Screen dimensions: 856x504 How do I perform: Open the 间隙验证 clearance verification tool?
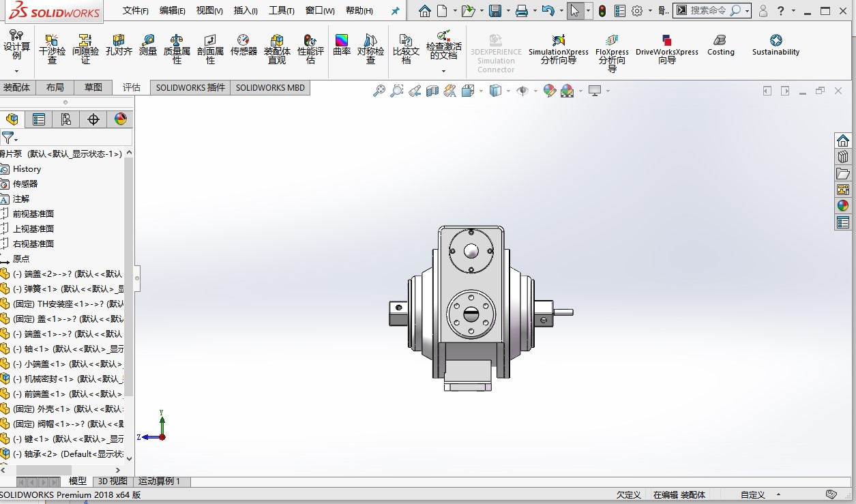click(85, 49)
